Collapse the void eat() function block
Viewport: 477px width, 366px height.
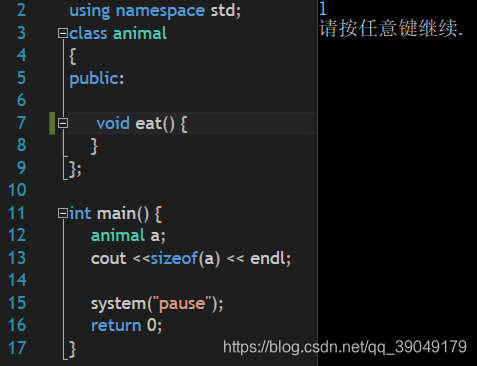[63, 123]
